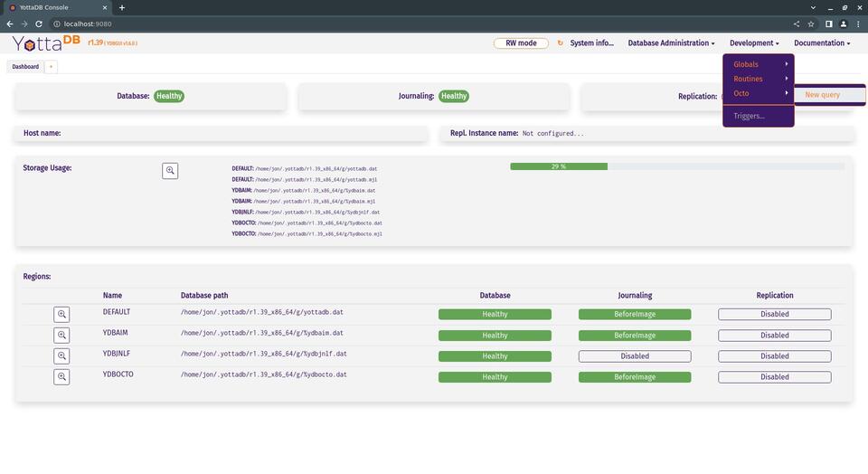This screenshot has width=868, height=474.
Task: Expand the Octo submenu
Action: 759,93
